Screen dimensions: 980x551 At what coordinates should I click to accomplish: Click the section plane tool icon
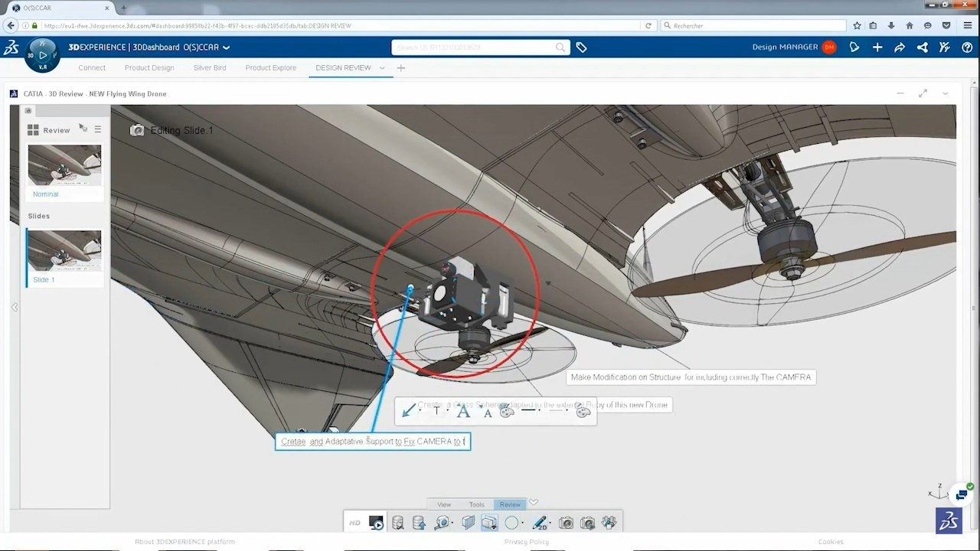tap(467, 523)
